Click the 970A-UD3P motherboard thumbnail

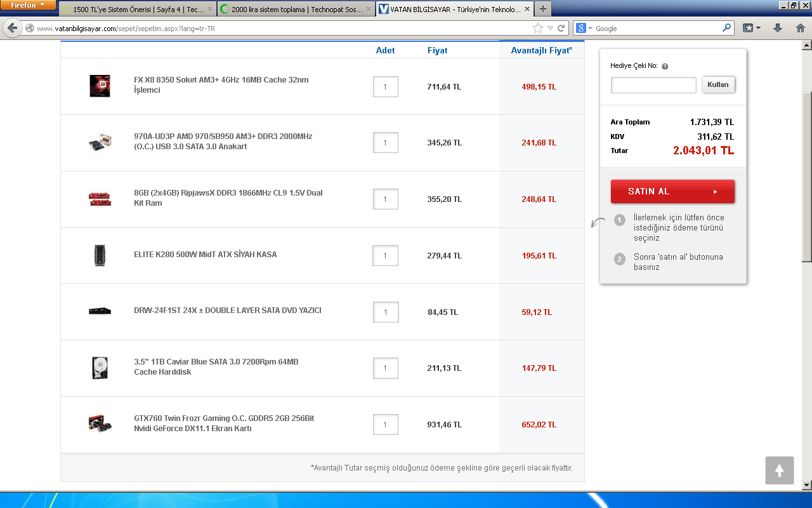[x=100, y=142]
